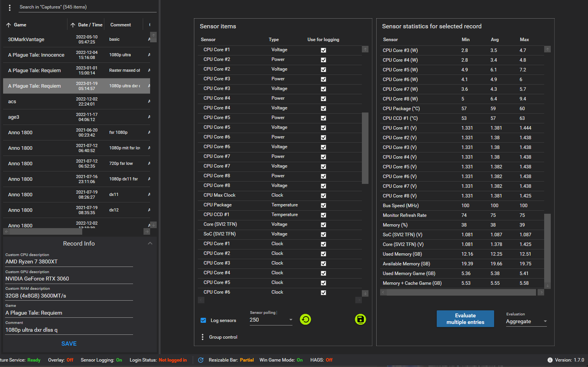
Task: Click the Sensor statistics scroll-right arrow
Action: point(541,292)
